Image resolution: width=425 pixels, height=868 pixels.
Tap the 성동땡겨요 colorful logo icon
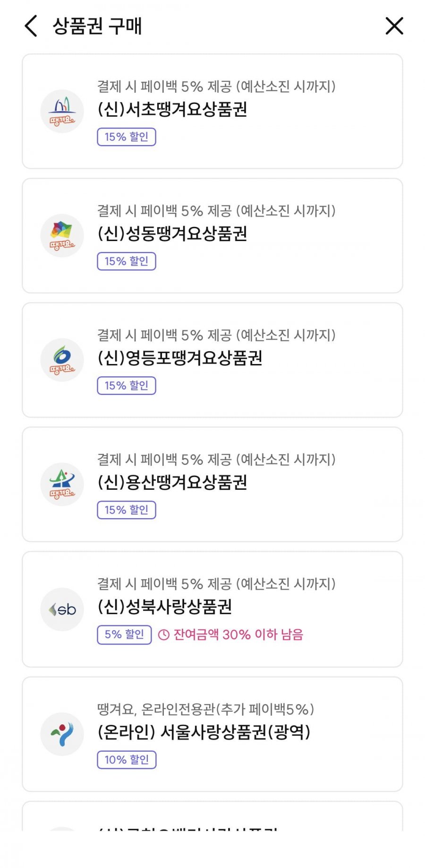click(x=62, y=235)
